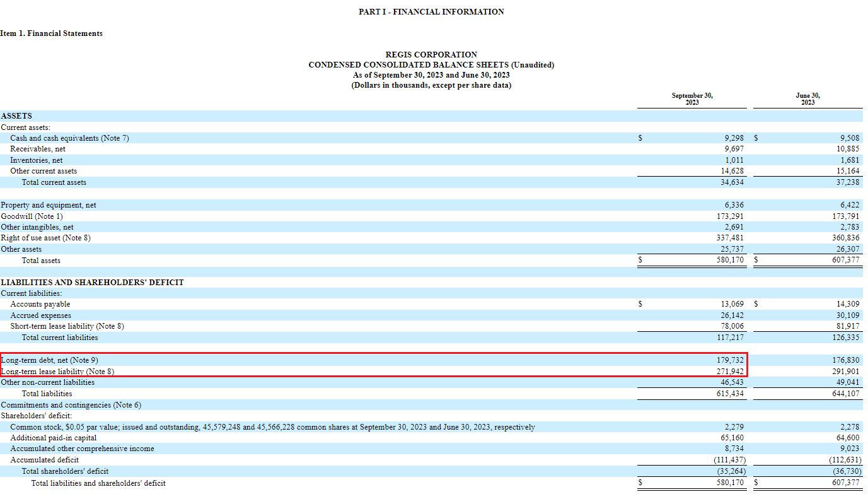The image size is (868, 499).
Task: Click receivables value 9,697
Action: point(734,149)
